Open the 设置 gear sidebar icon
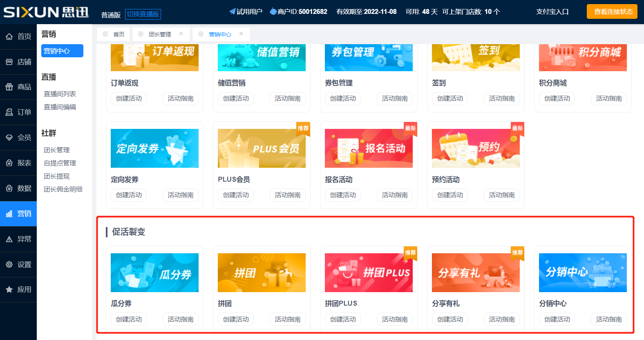644x340 pixels. click(x=9, y=265)
